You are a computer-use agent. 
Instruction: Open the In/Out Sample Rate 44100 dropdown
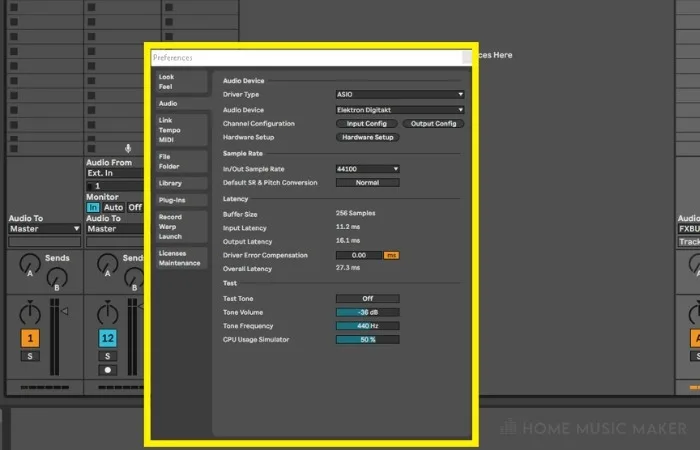[x=367, y=169]
